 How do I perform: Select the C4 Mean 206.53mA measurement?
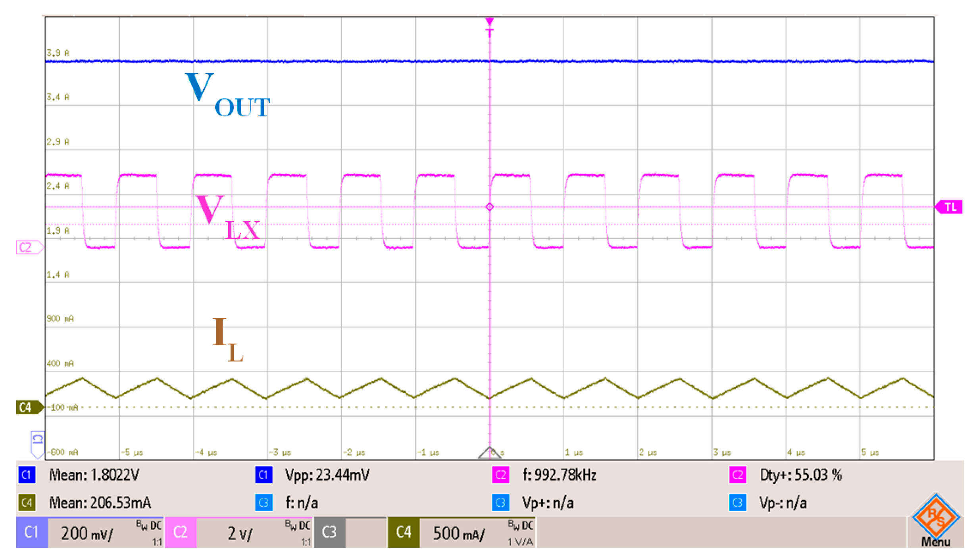[100, 503]
